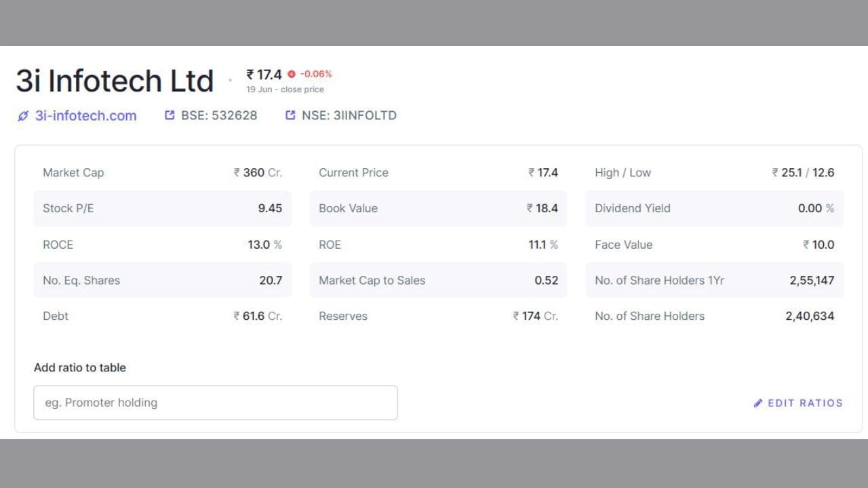Click the Debt label
Viewport: 868px width, 488px height.
point(56,317)
